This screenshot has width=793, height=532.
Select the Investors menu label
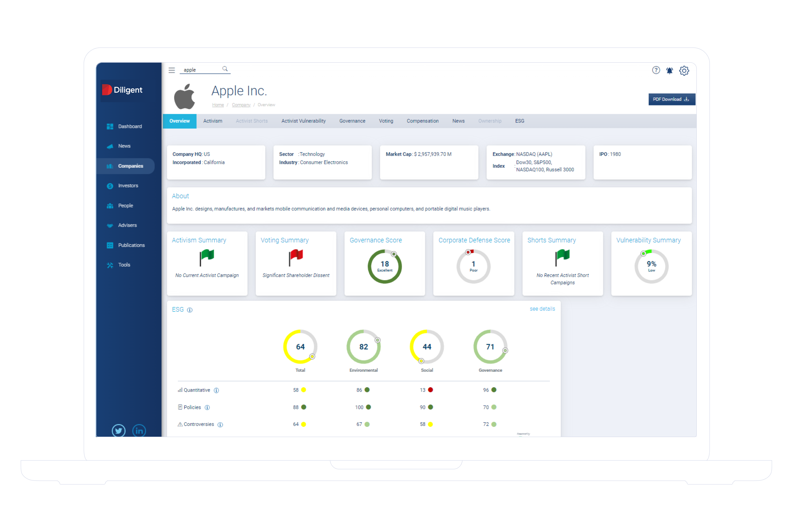(128, 186)
